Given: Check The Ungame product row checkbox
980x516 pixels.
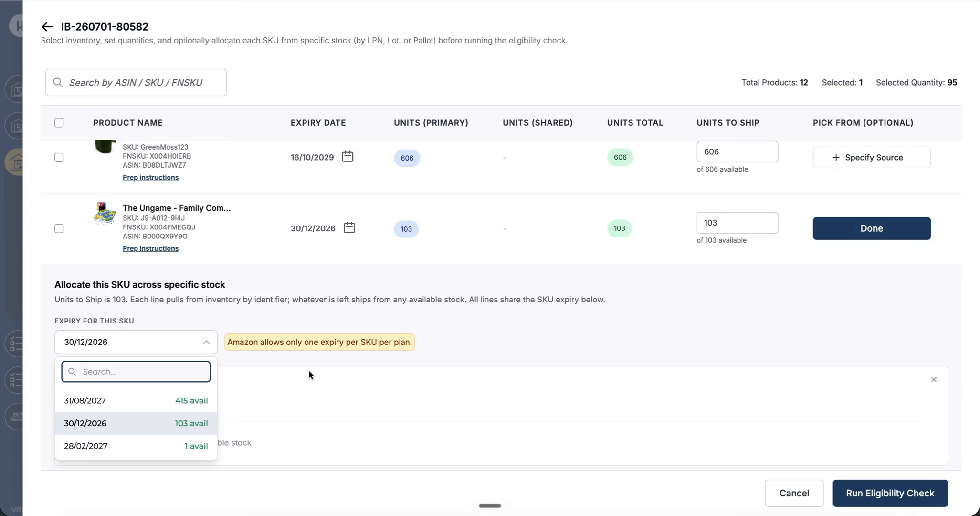Looking at the screenshot, I should pyautogui.click(x=59, y=229).
